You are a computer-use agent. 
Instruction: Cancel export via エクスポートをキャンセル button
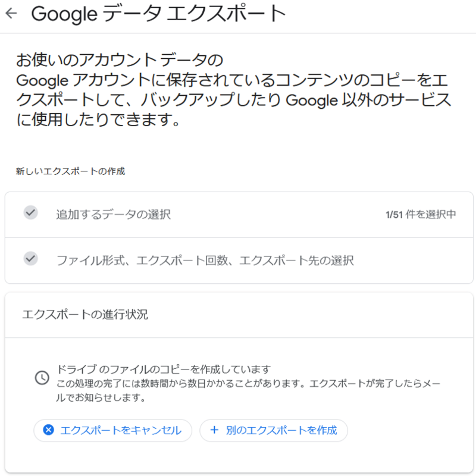[112, 430]
